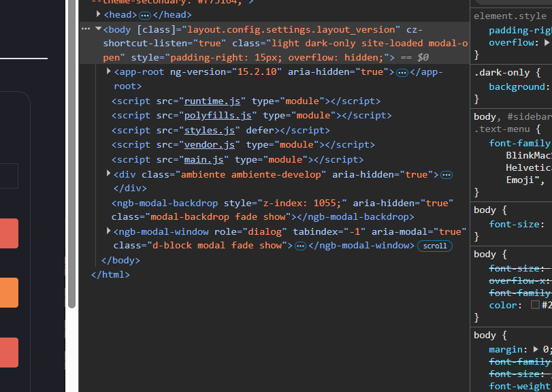The height and width of the screenshot is (392, 552).
Task: Collapse the body element node
Action: coord(99,29)
